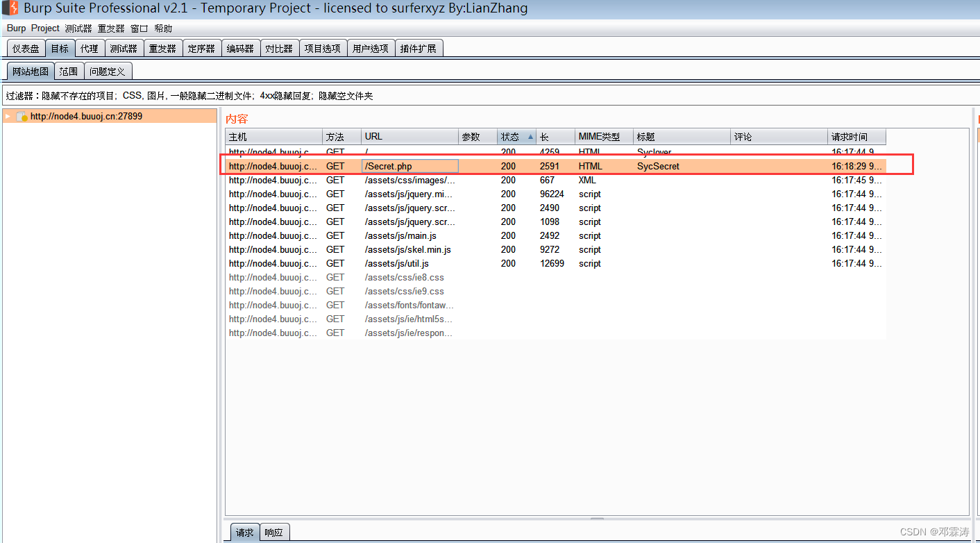Switch to the 范围 (Scope) subtab

pyautogui.click(x=68, y=71)
